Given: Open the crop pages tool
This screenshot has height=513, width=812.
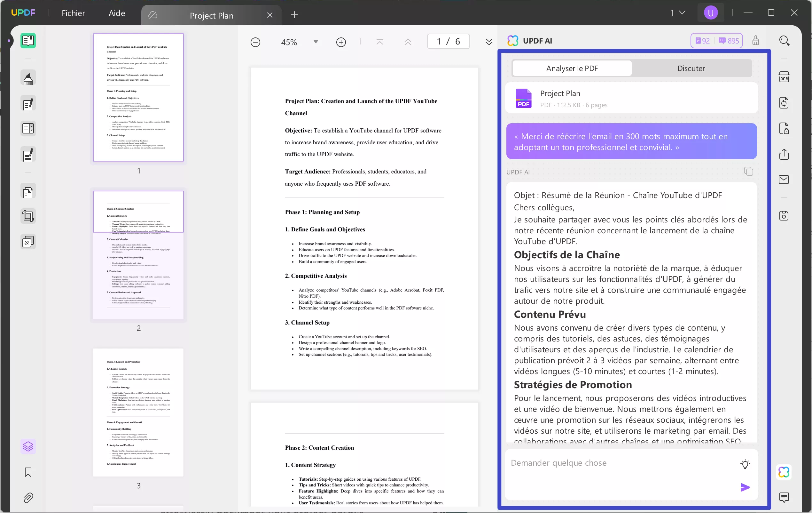Looking at the screenshot, I should tap(28, 216).
